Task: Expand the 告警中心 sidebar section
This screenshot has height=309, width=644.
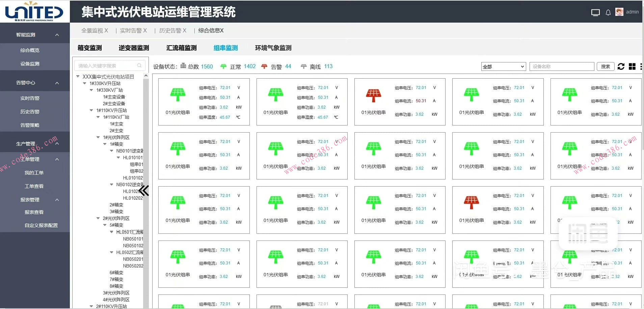Action: point(34,82)
